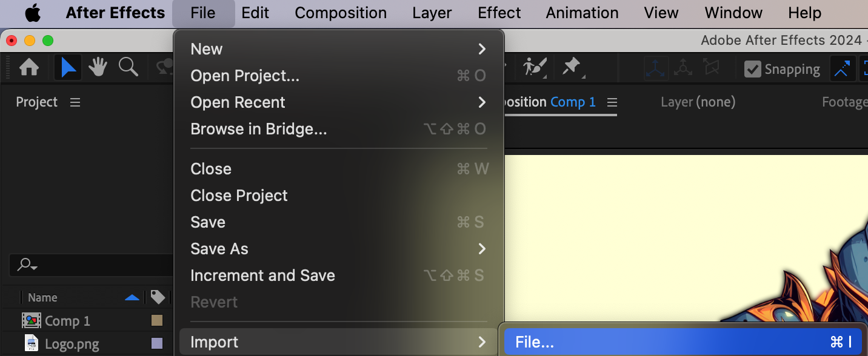Choose the World Axis mode icon
868x356 pixels.
coord(683,68)
